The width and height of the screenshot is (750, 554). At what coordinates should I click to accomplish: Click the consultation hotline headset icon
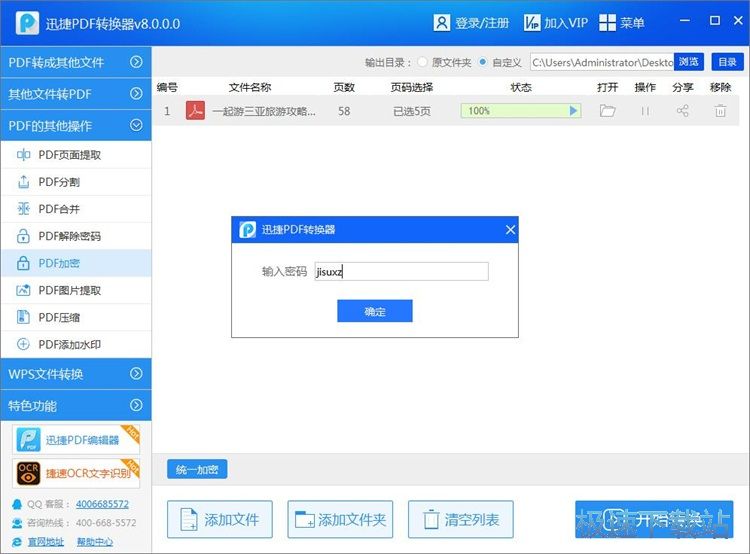coord(17,523)
